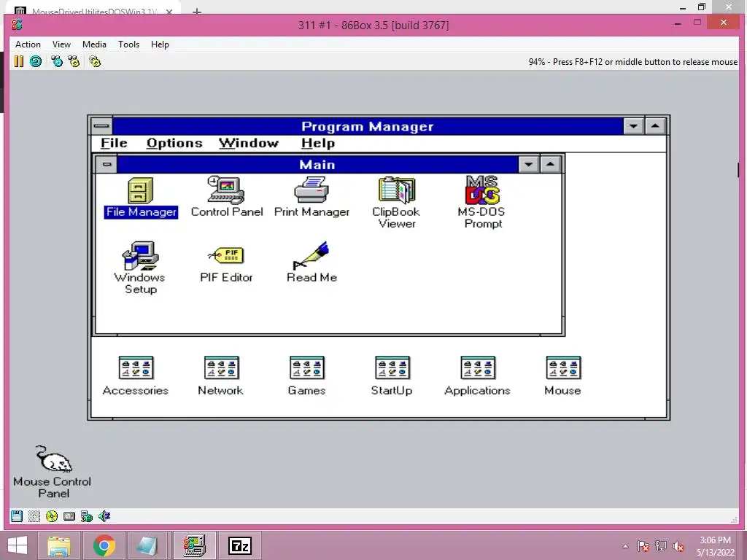
Task: Minimize the Main group window
Action: (528, 164)
